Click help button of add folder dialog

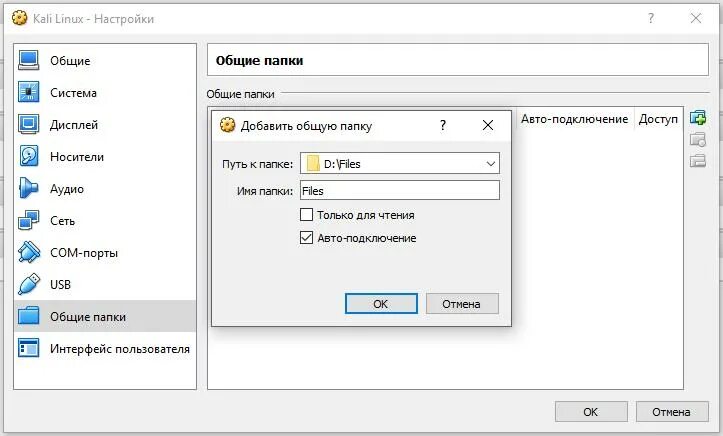[443, 125]
